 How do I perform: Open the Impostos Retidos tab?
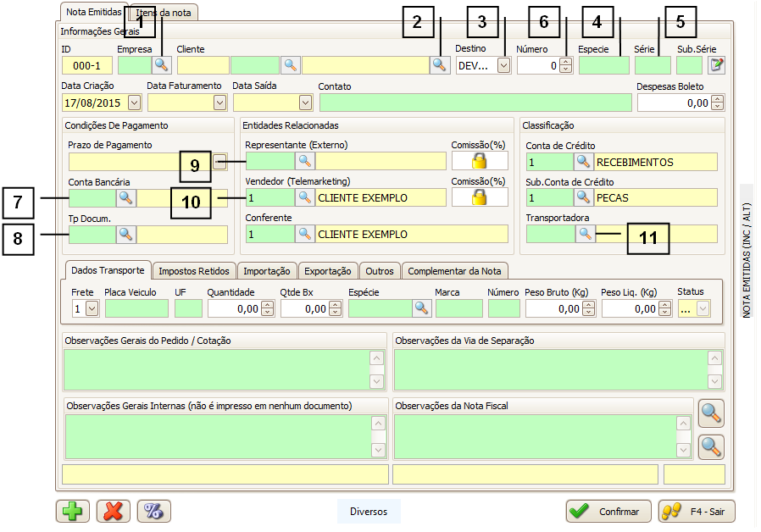[x=193, y=271]
